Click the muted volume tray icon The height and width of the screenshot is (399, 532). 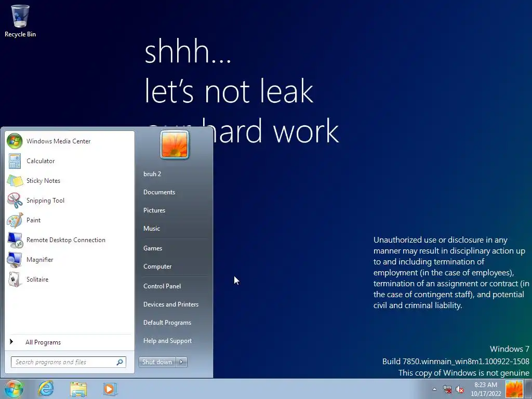[x=460, y=389]
